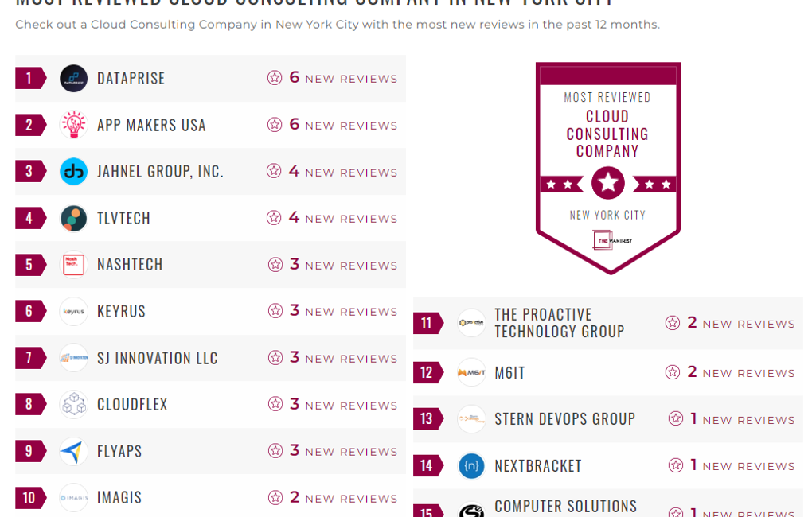Click the App Makers USA lightbulb logo
The width and height of the screenshot is (812, 517).
click(x=73, y=125)
